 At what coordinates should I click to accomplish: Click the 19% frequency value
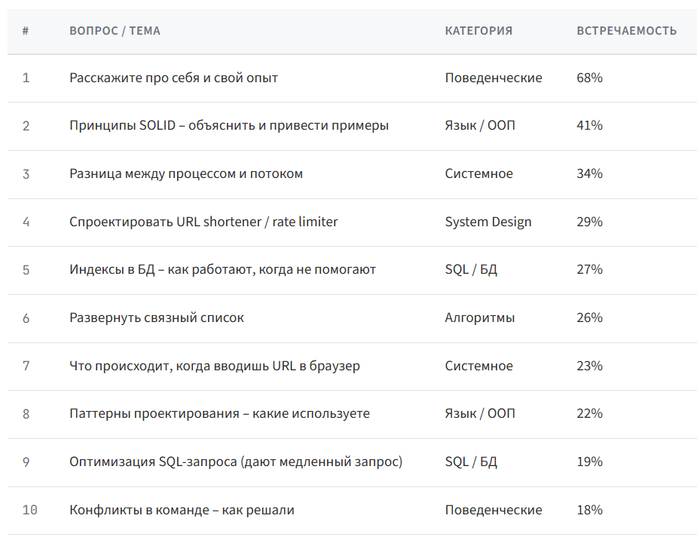tap(589, 462)
